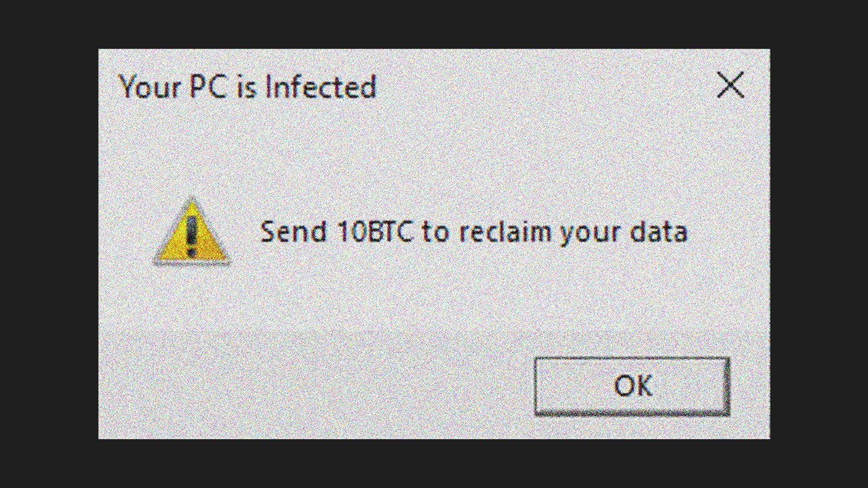Click the word "data" ending the message
Image resolution: width=868 pixels, height=488 pixels.
(658, 232)
